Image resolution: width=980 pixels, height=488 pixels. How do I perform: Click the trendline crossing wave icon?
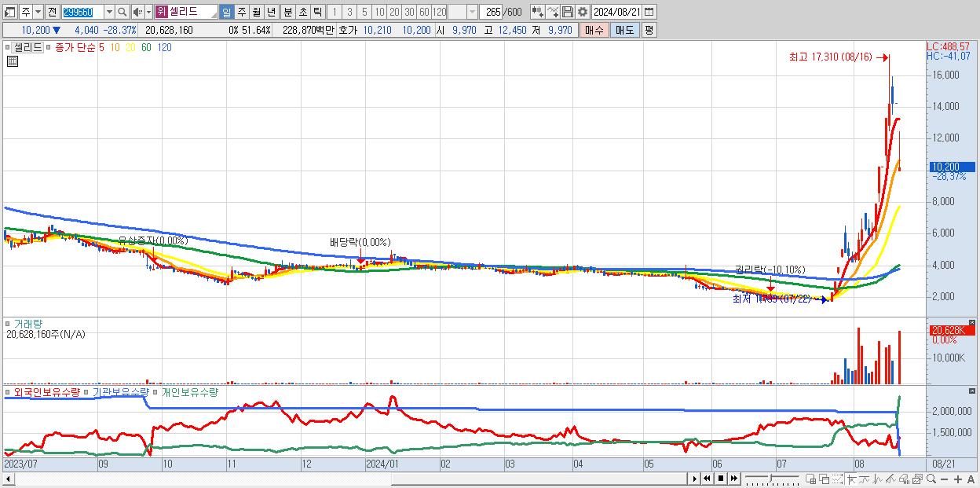point(865,479)
